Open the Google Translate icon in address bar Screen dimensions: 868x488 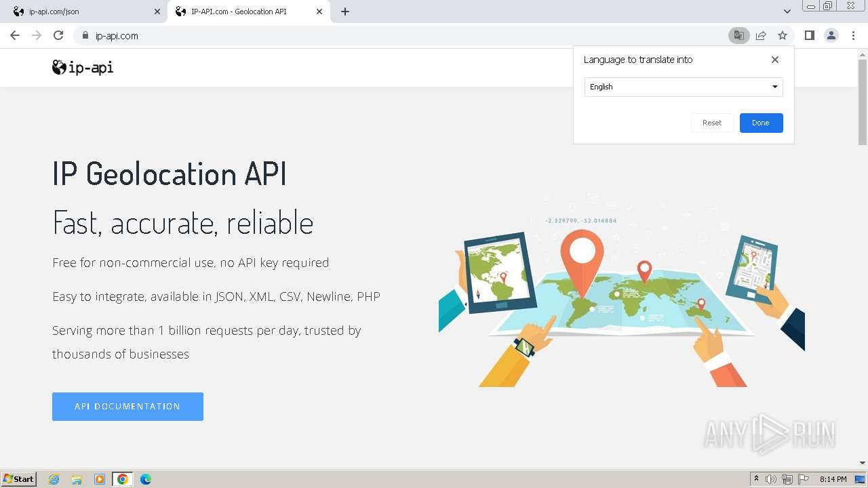(738, 35)
